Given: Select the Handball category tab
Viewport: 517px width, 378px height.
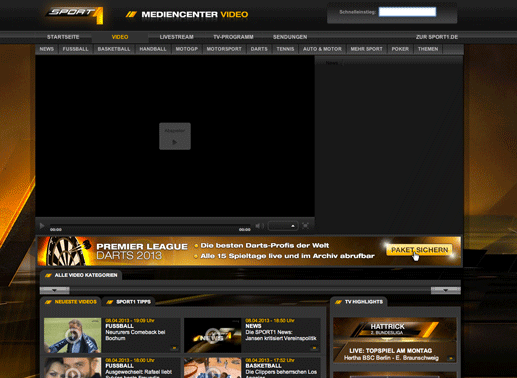Looking at the screenshot, I should click(x=153, y=49).
